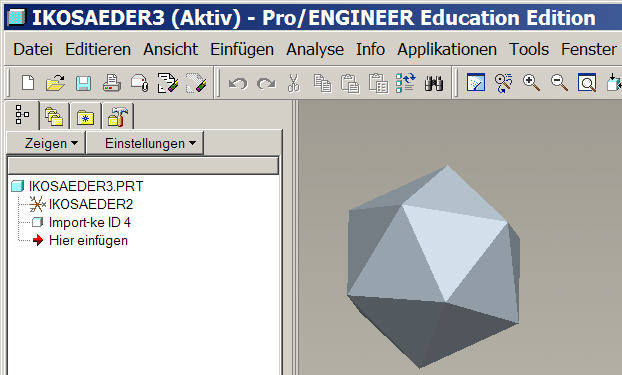Click the Repaint screen icon
Screen dimensions: 622x375
click(x=476, y=83)
